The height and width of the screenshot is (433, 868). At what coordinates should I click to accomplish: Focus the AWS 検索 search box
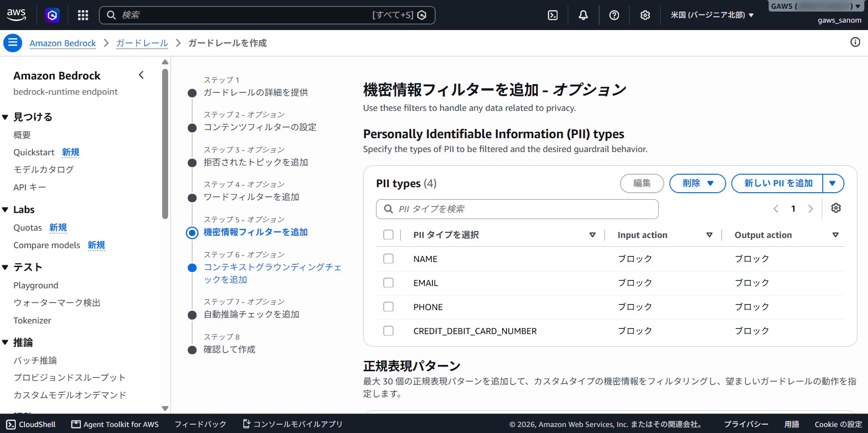pyautogui.click(x=267, y=15)
